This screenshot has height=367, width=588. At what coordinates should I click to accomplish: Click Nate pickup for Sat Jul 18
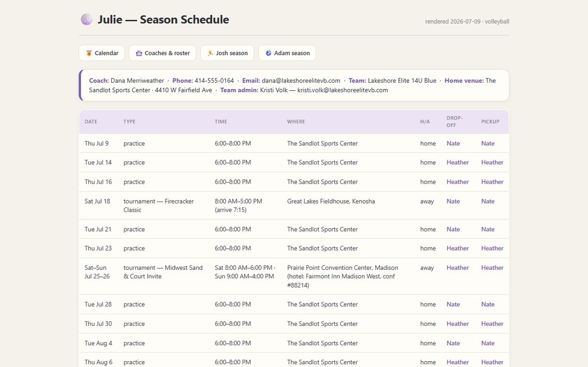tap(488, 201)
